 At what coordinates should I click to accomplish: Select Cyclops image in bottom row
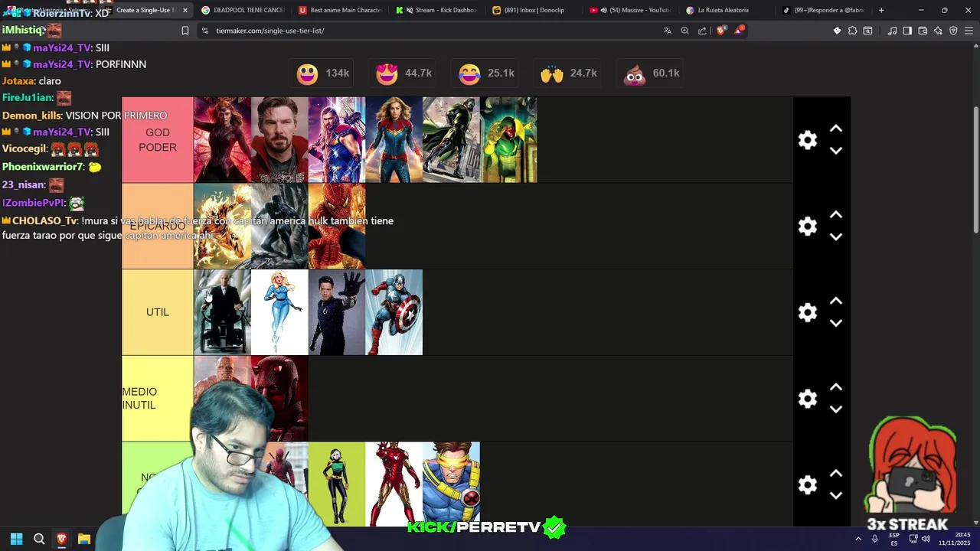451,484
